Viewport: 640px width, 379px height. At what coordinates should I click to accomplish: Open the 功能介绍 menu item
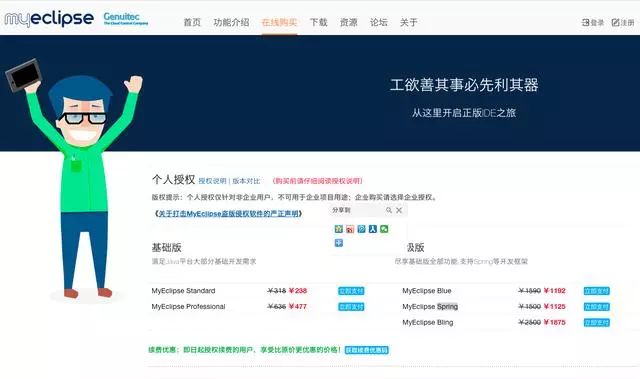click(x=231, y=22)
